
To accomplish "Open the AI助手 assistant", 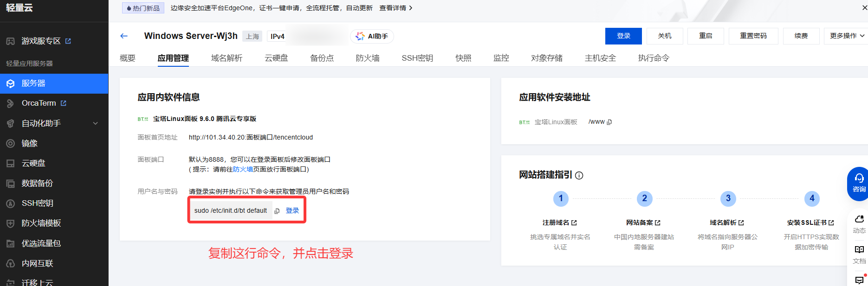I will pos(372,36).
